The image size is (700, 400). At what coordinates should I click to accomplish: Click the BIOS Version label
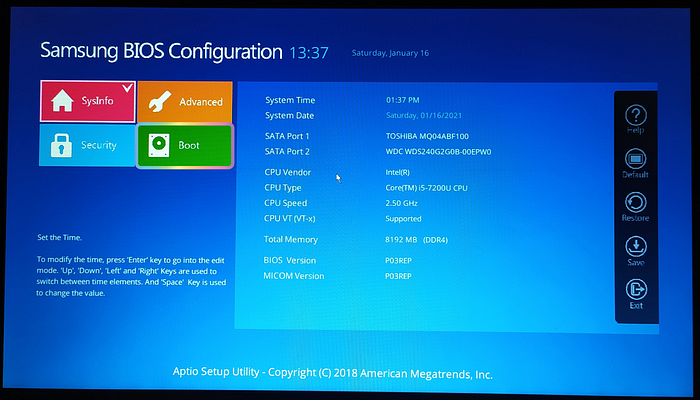point(290,260)
